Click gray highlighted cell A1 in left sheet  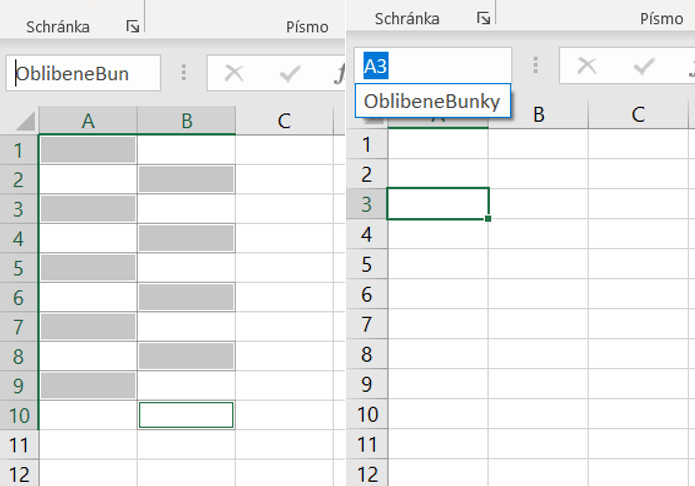88,150
